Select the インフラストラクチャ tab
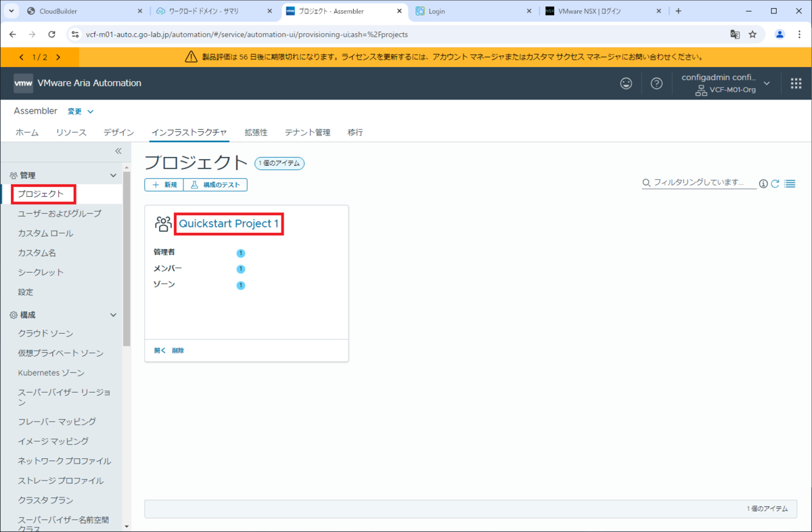 [189, 133]
